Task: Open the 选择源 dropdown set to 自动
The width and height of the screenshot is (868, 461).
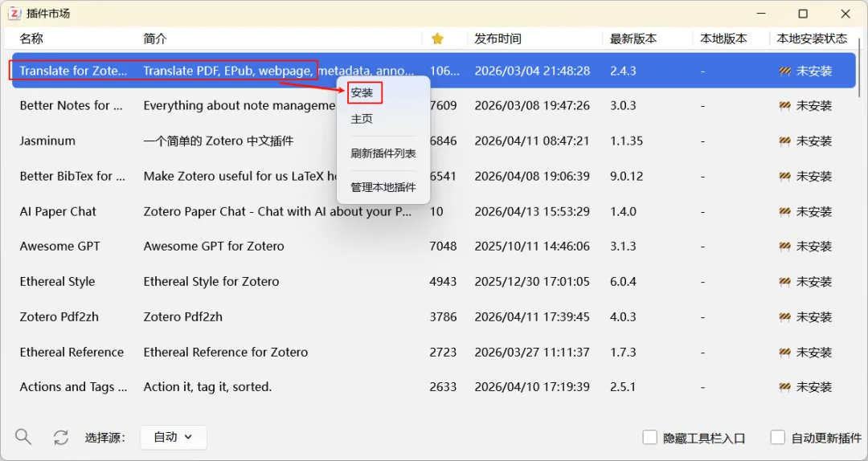Action: (x=174, y=437)
